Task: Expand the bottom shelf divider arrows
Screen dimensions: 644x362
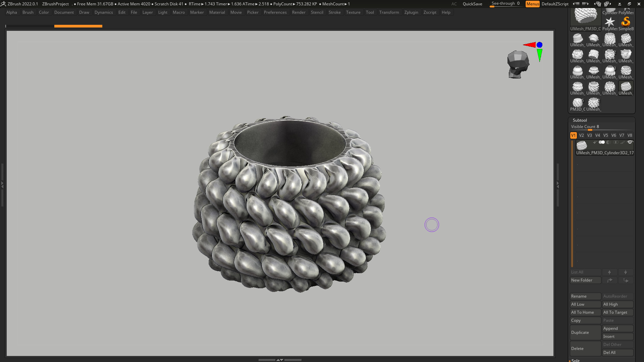Action: [280, 360]
